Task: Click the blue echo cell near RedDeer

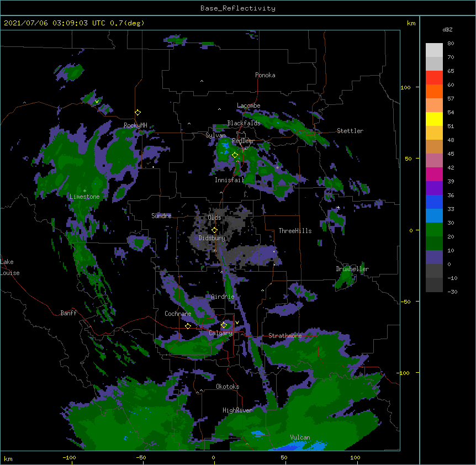Action: 225,148
